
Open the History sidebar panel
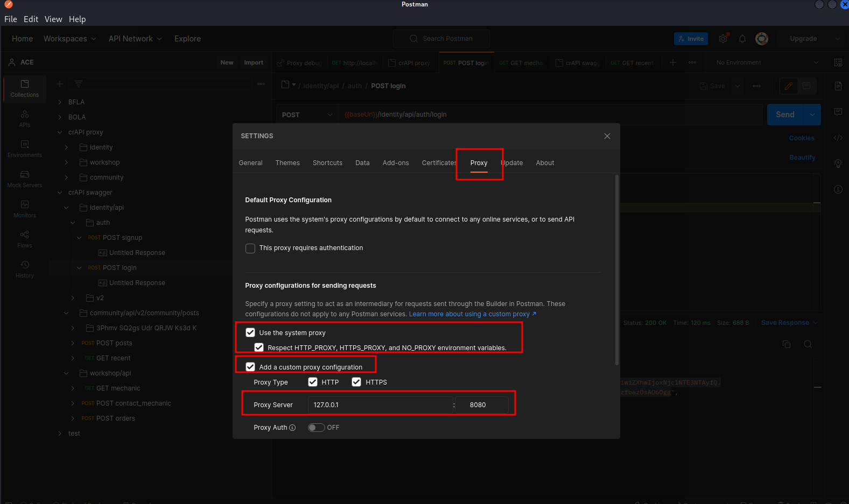25,269
